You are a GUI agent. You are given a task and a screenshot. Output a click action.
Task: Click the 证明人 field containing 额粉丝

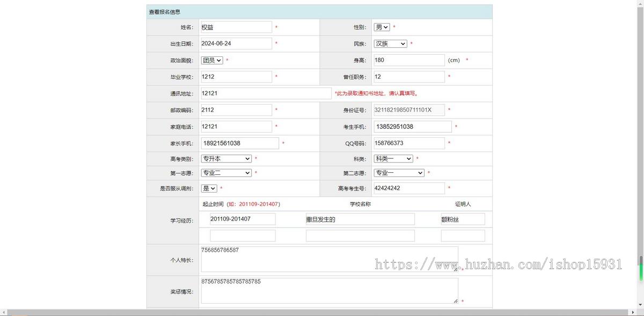463,219
